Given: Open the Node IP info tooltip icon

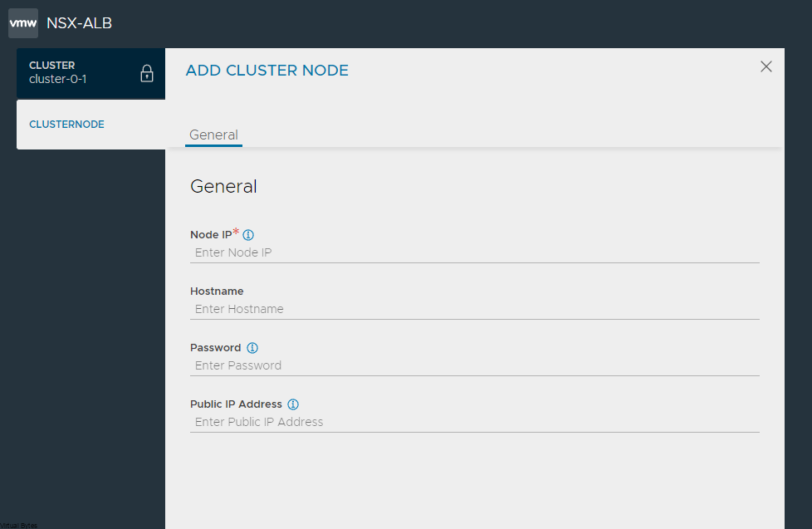Looking at the screenshot, I should 248,235.
